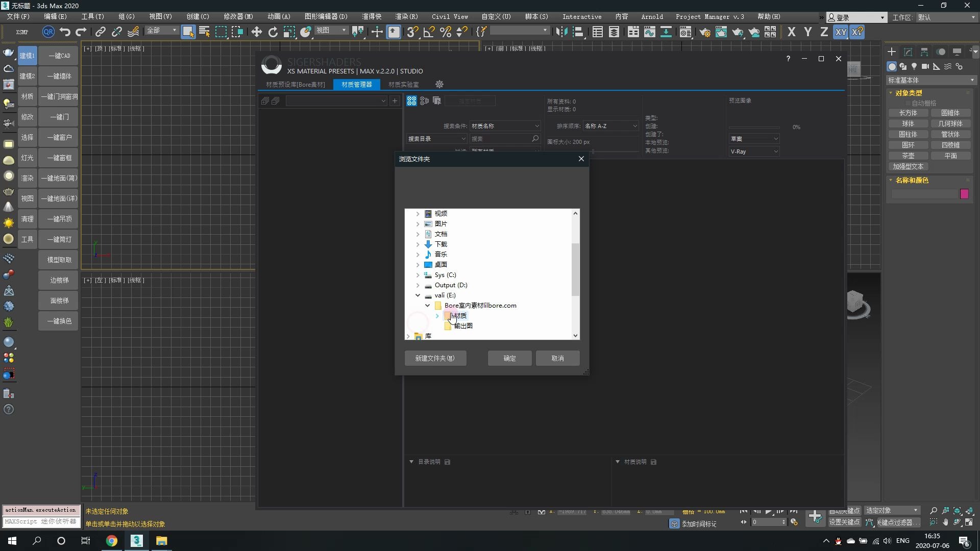Open the V-Ray renderer dropdown
Image resolution: width=980 pixels, height=551 pixels.
click(x=754, y=152)
